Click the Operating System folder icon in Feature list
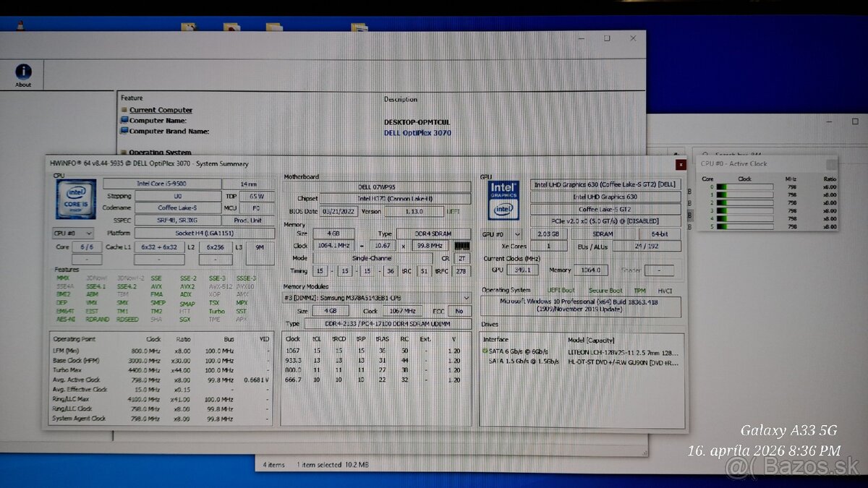The height and width of the screenshot is (488, 868). coord(125,153)
